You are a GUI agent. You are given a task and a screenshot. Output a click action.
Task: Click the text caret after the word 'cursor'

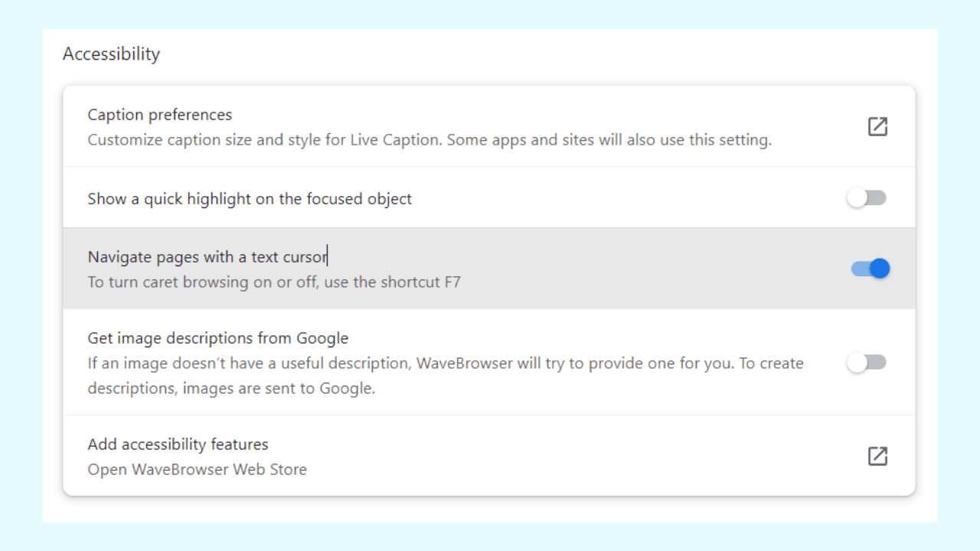click(328, 257)
